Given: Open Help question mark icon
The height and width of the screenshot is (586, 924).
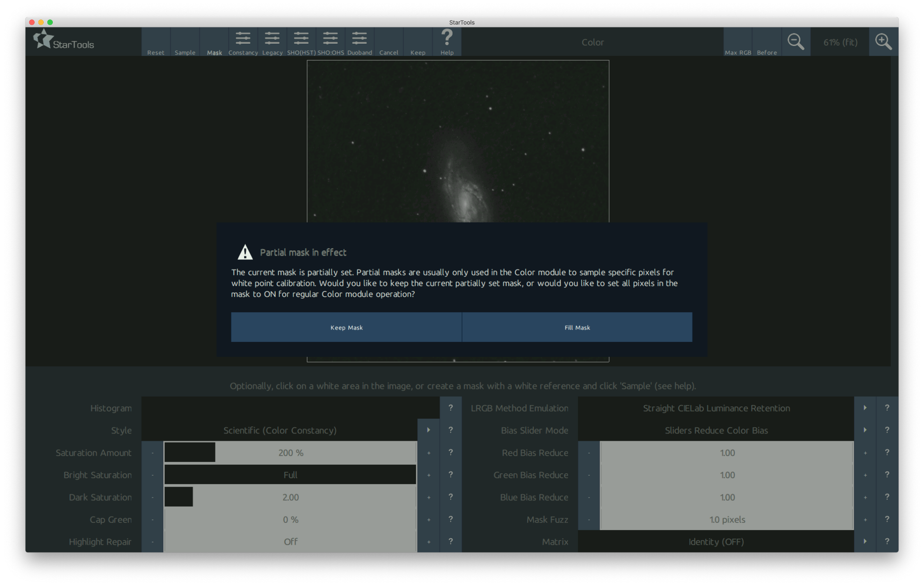Looking at the screenshot, I should (447, 42).
